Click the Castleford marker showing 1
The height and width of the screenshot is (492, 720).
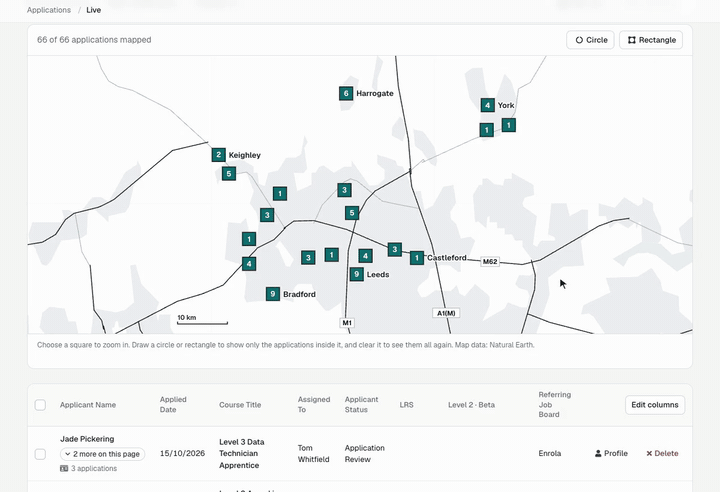pyautogui.click(x=416, y=258)
